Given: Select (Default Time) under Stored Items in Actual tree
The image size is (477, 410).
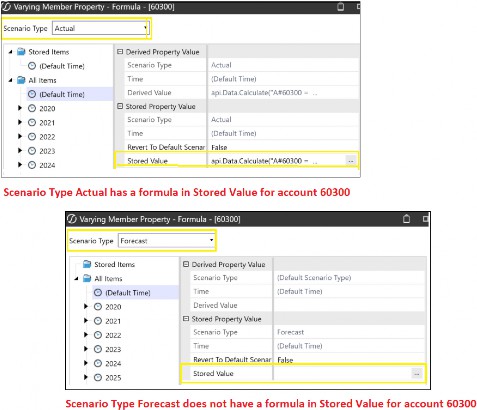Looking at the screenshot, I should 62,66.
